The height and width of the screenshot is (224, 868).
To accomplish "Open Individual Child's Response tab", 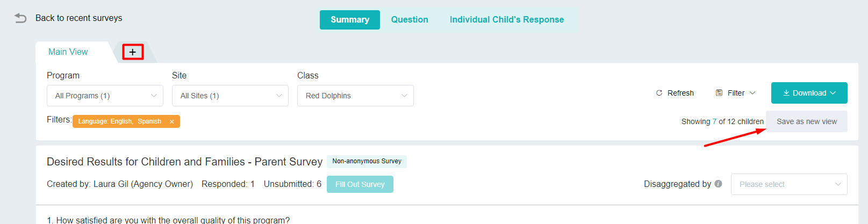I will (x=507, y=20).
